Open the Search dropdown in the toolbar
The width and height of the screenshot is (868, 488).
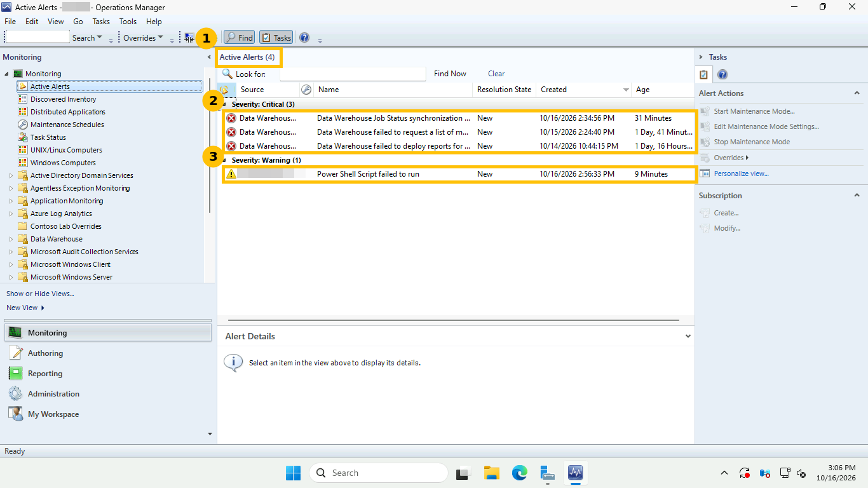[87, 37]
